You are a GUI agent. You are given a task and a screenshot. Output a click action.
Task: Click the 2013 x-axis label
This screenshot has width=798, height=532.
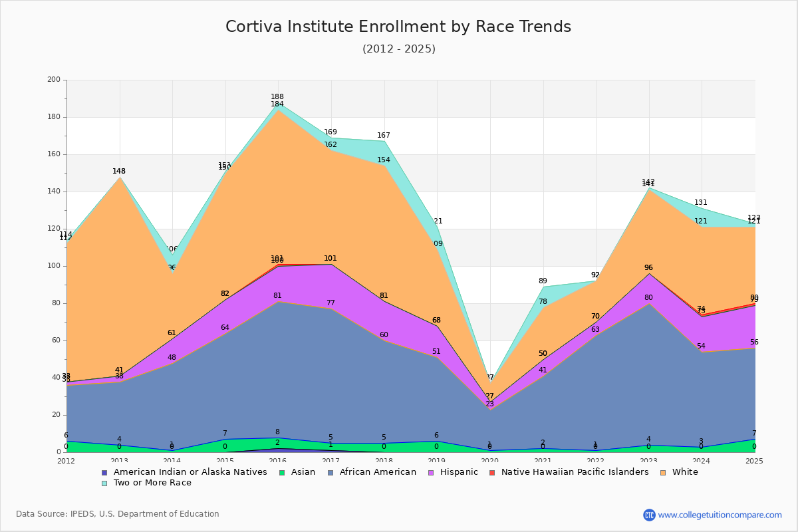pos(119,461)
